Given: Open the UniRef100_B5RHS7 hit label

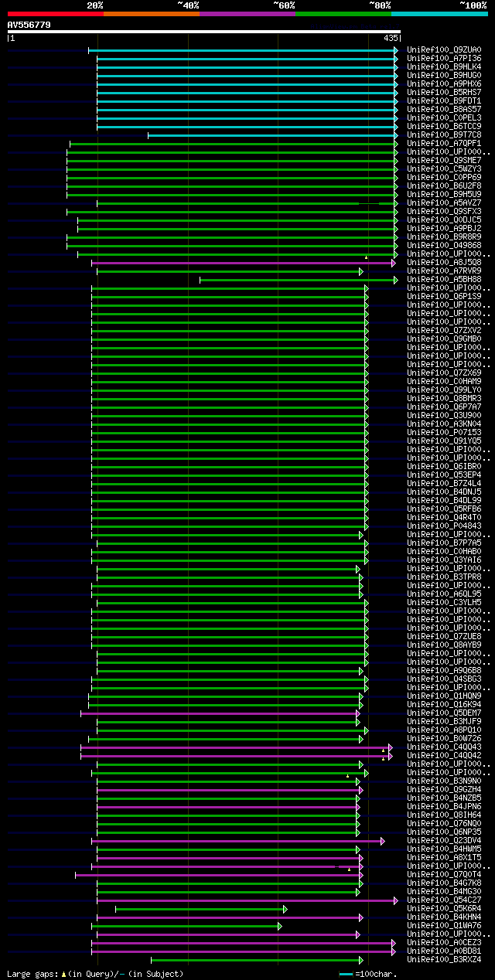Looking at the screenshot, I should click(x=444, y=93).
